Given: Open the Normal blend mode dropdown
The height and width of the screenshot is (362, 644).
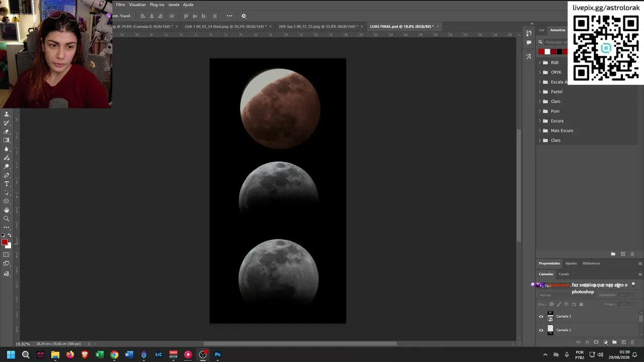Looking at the screenshot, I should [x=567, y=295].
